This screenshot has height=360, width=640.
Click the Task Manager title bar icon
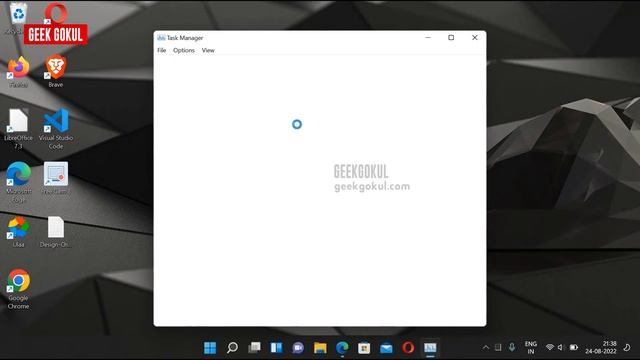pyautogui.click(x=161, y=38)
